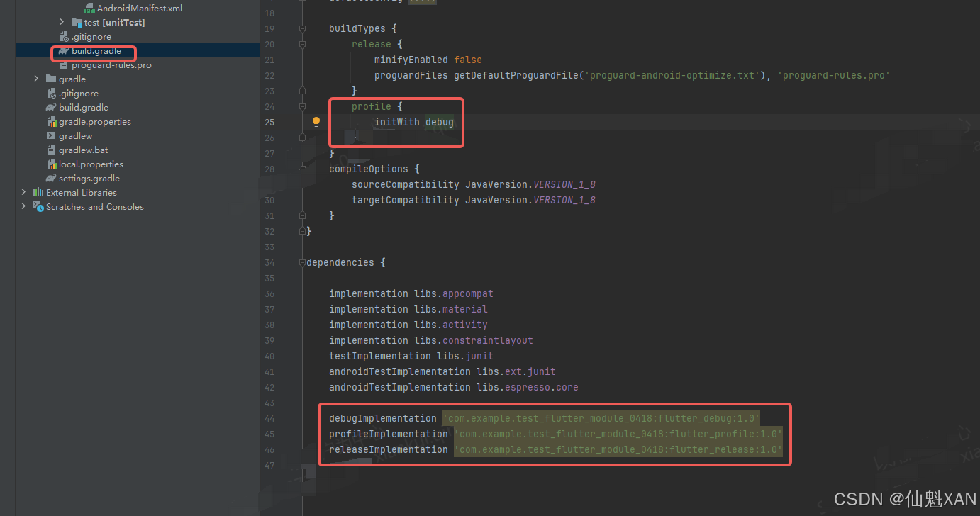Click the highlighted 'debug' word
Viewport: 980px width, 516px height.
440,123
